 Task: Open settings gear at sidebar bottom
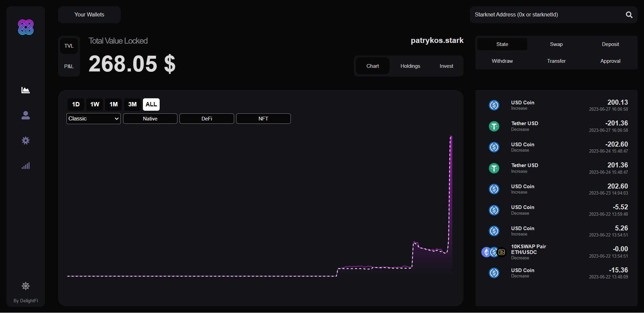click(x=25, y=286)
